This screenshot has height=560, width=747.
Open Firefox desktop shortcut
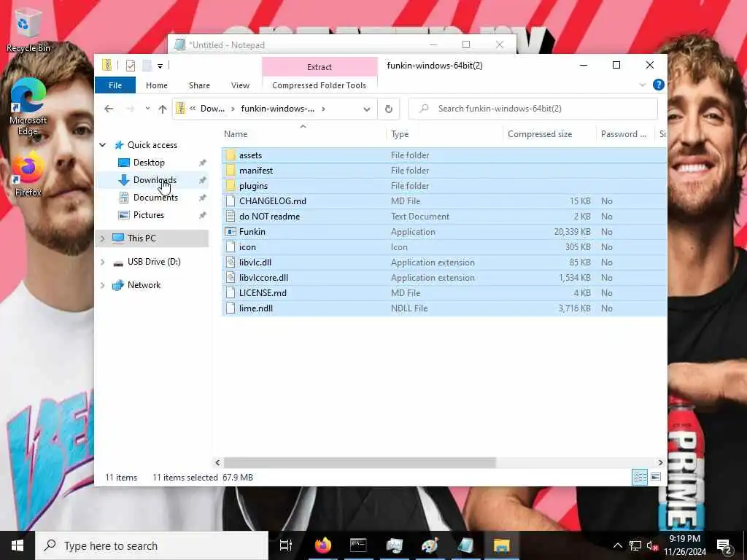[x=28, y=174]
